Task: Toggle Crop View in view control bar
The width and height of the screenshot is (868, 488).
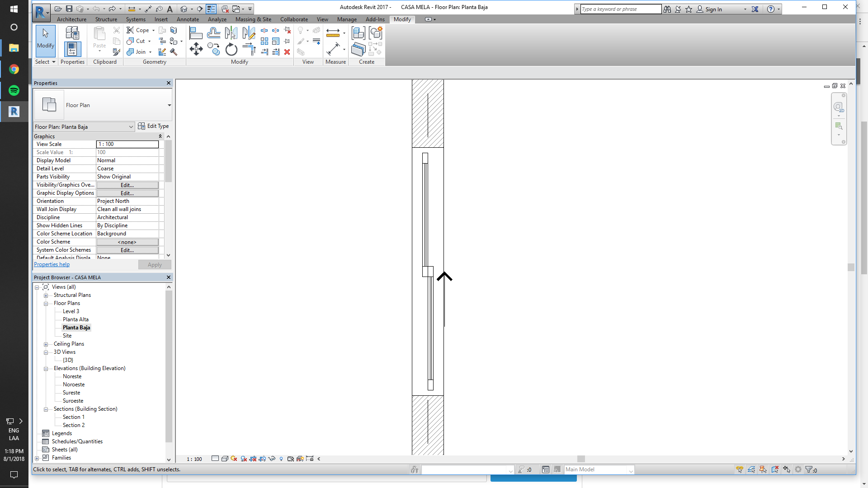Action: [253, 459]
